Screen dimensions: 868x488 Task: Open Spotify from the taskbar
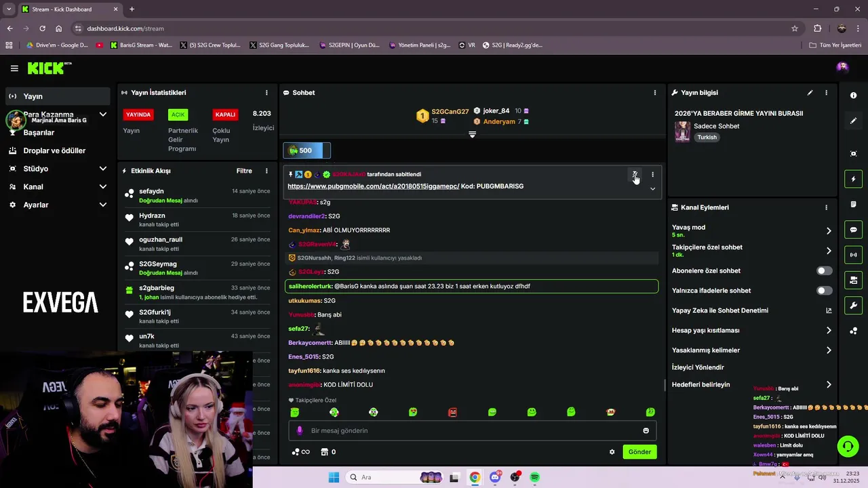pyautogui.click(x=535, y=477)
